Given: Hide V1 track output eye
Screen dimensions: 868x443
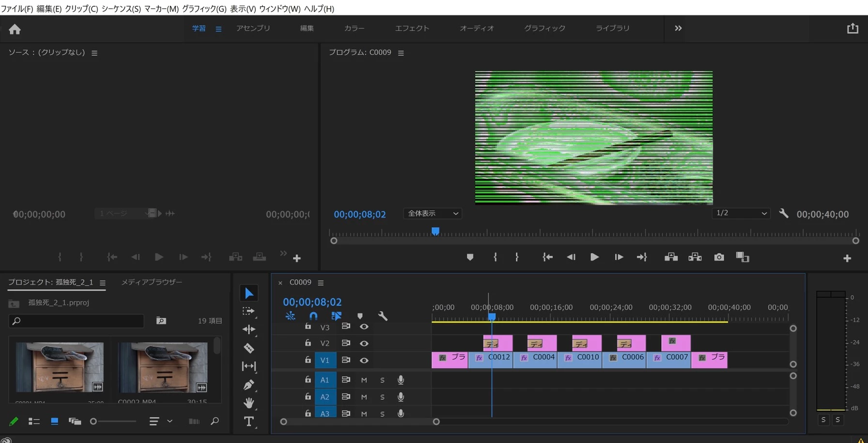Looking at the screenshot, I should point(364,360).
